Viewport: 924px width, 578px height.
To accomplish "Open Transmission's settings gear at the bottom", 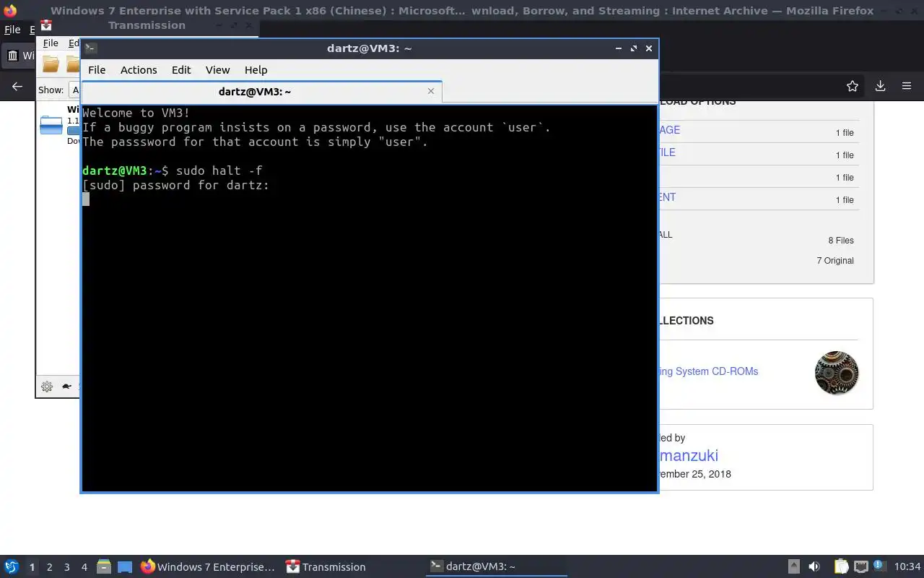I will pyautogui.click(x=47, y=387).
